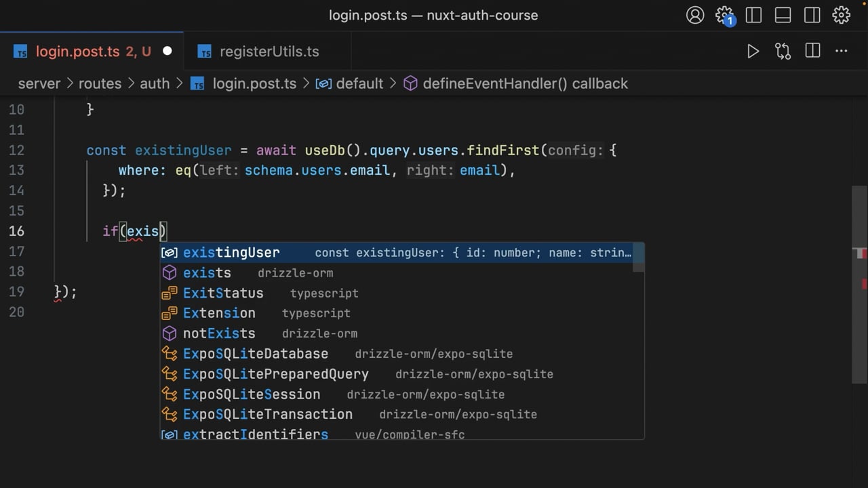Expand routes breadcrumb segment
Image resolution: width=868 pixels, height=488 pixels.
[x=100, y=83]
